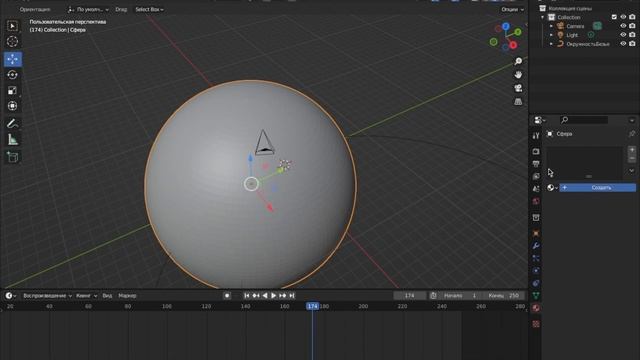Viewport: 640px width, 360px height.
Task: Switch perspective/orthographic with grid icon
Action: click(518, 102)
